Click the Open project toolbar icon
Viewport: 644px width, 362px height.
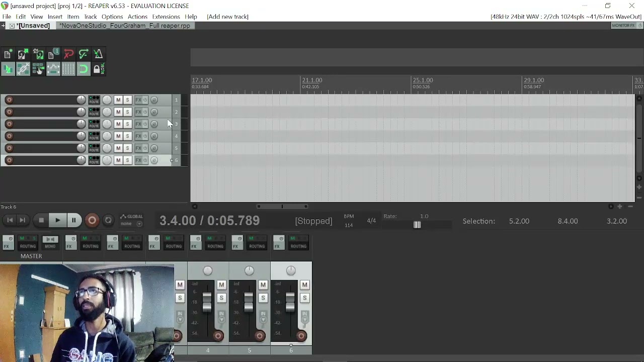(x=23, y=54)
